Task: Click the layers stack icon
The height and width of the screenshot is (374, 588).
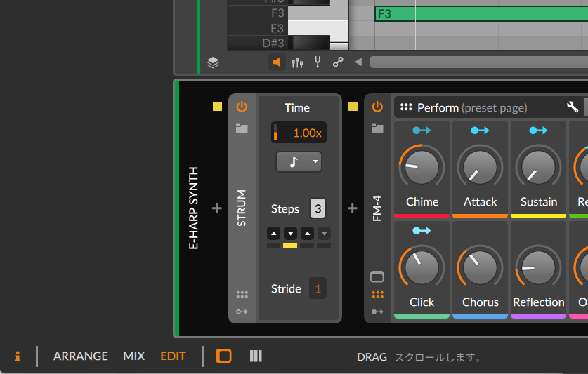Action: [x=213, y=62]
